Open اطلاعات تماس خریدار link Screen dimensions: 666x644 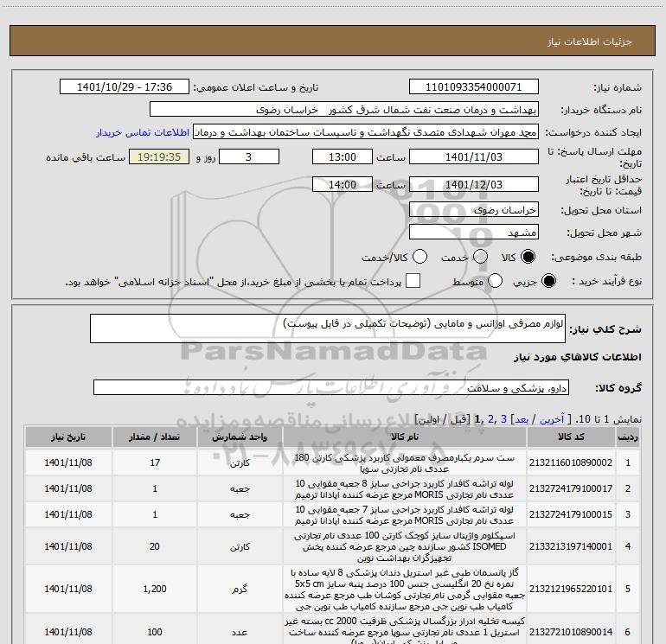coord(143,132)
